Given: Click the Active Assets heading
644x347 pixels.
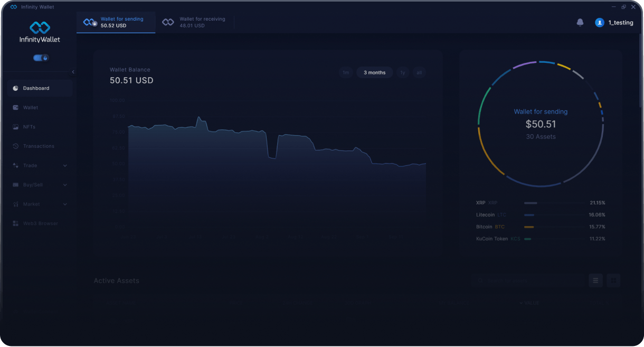Looking at the screenshot, I should coord(117,280).
